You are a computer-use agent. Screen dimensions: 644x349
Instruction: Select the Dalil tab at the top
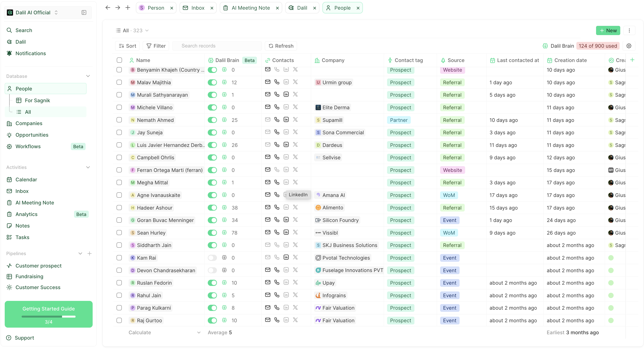point(303,7)
